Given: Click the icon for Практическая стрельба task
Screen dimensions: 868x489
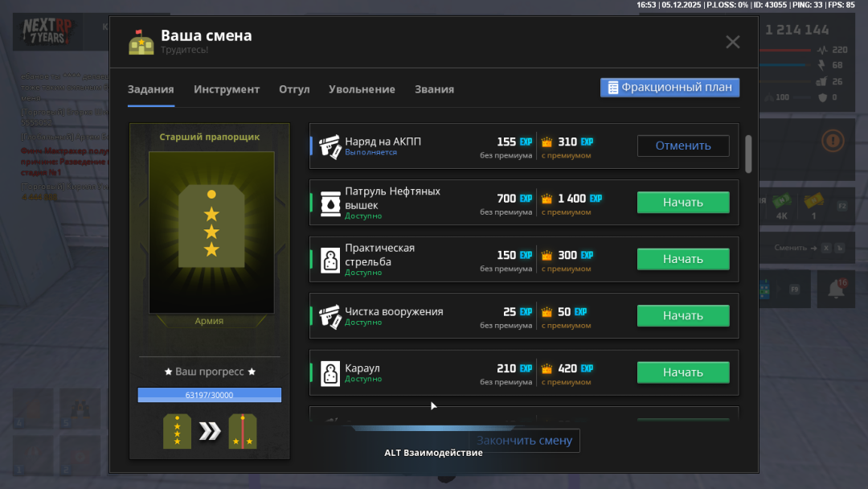Looking at the screenshot, I should 330,259.
